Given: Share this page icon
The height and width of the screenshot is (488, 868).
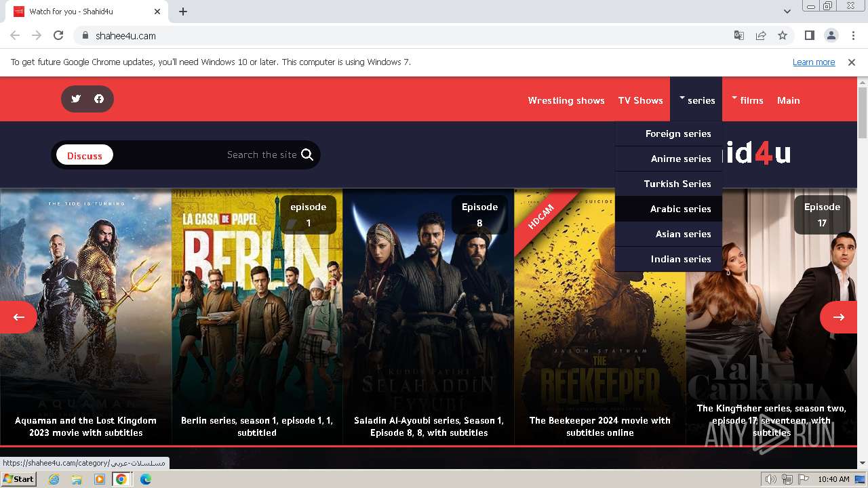Looking at the screenshot, I should coord(761,35).
